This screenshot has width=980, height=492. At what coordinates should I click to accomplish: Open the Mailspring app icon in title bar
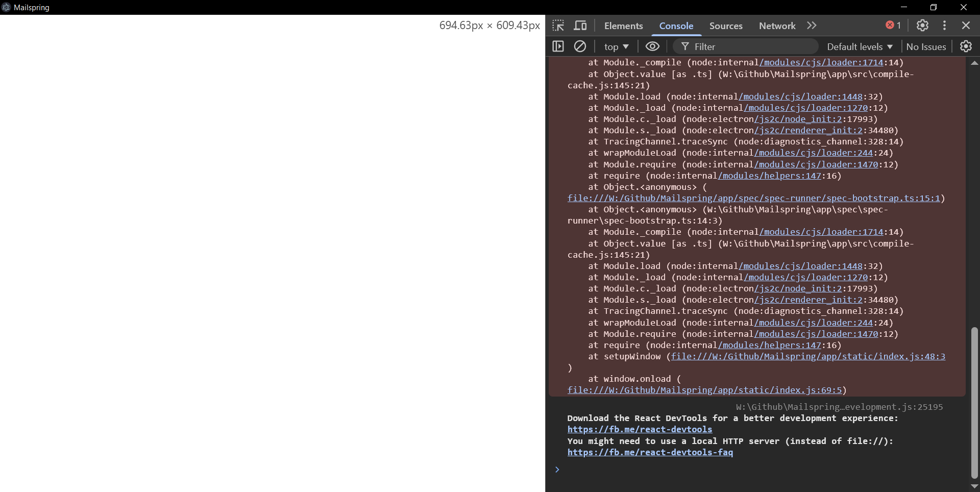(6, 7)
